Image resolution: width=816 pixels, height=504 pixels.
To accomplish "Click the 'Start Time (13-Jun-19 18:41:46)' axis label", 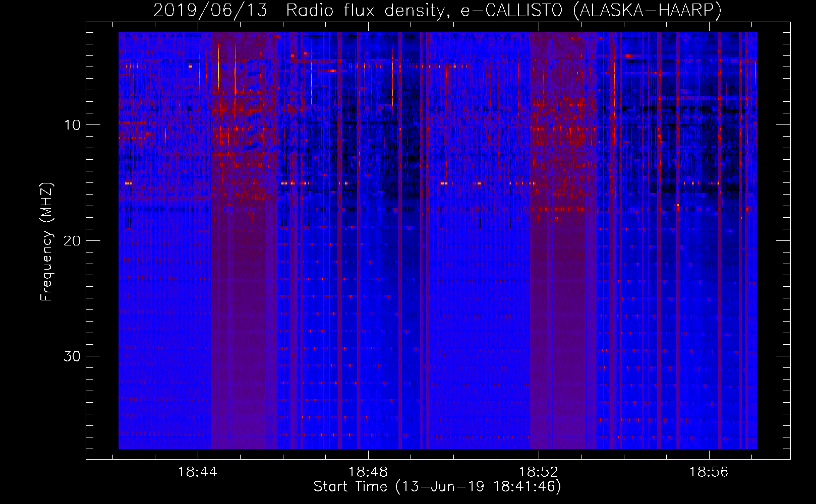I will (437, 487).
